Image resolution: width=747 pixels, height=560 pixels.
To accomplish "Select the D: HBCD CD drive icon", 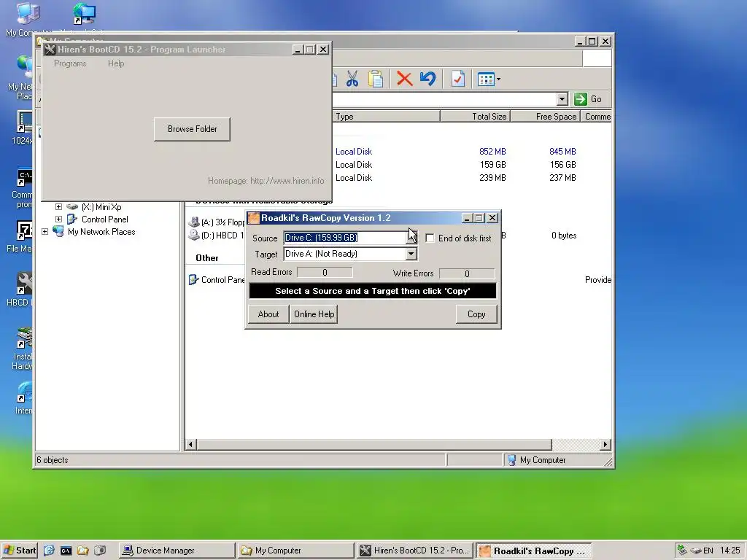I will pyautogui.click(x=193, y=235).
